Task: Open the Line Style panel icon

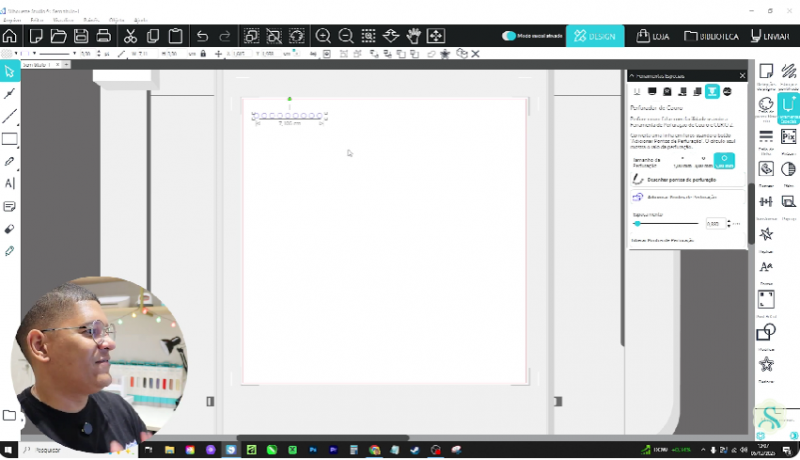Action: pyautogui.click(x=766, y=136)
